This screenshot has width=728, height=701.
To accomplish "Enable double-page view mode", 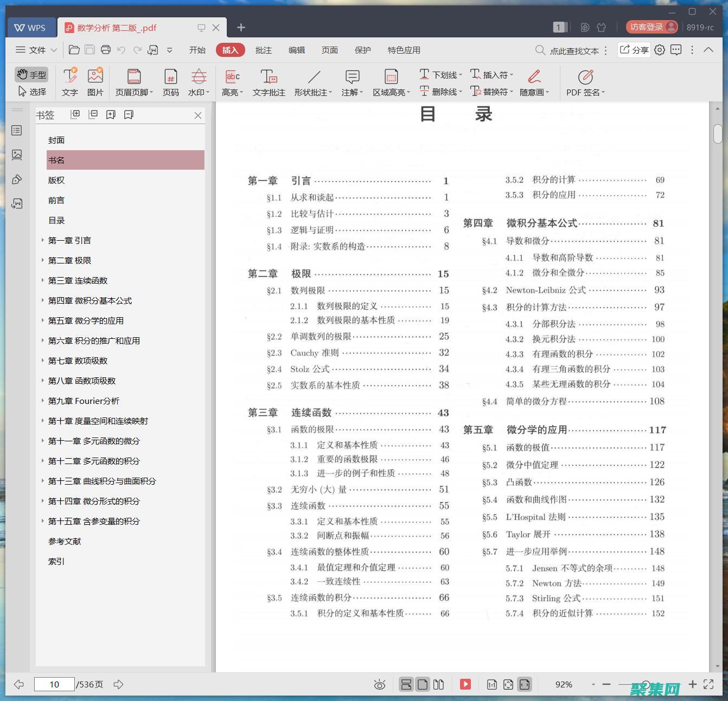I will [439, 684].
